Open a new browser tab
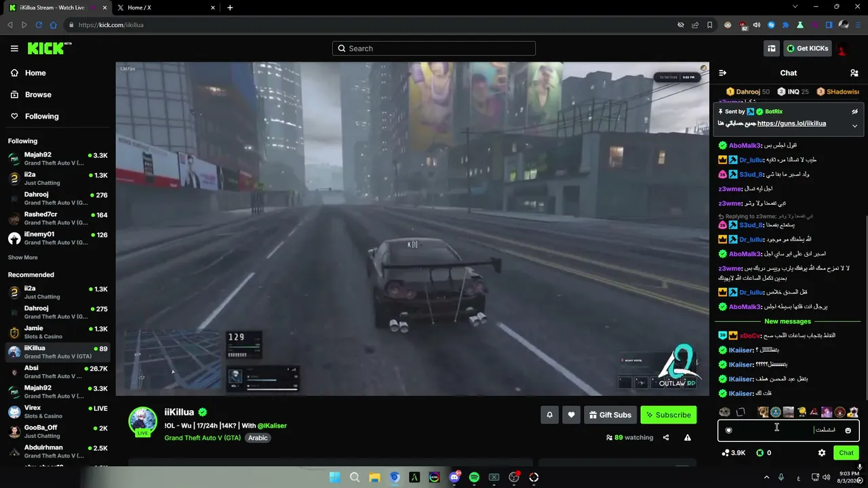The image size is (868, 488). point(230,7)
